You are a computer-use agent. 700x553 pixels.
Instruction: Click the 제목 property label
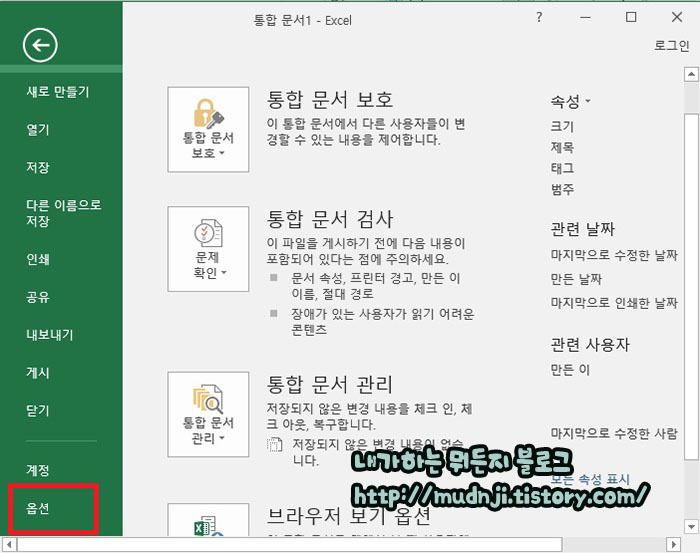coord(562,147)
